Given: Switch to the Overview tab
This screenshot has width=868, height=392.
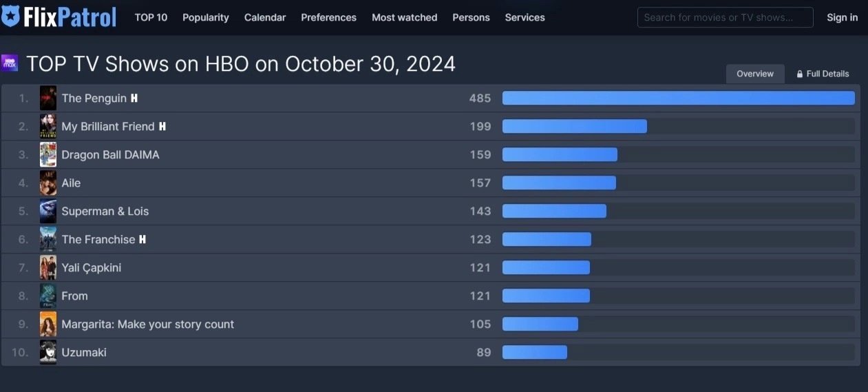Looking at the screenshot, I should [755, 74].
